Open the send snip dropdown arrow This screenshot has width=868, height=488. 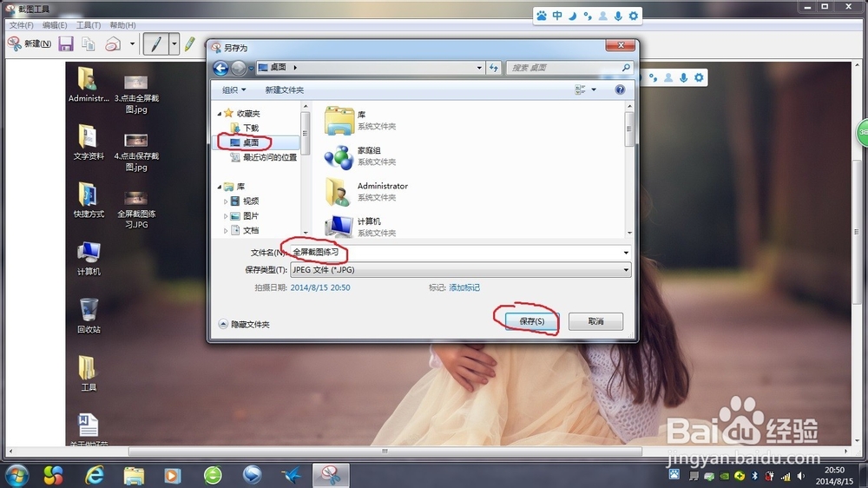(132, 43)
